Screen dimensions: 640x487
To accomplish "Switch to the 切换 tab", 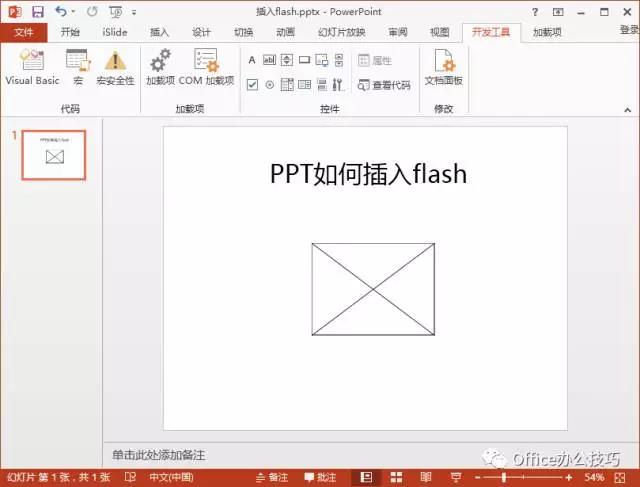I will point(243,32).
